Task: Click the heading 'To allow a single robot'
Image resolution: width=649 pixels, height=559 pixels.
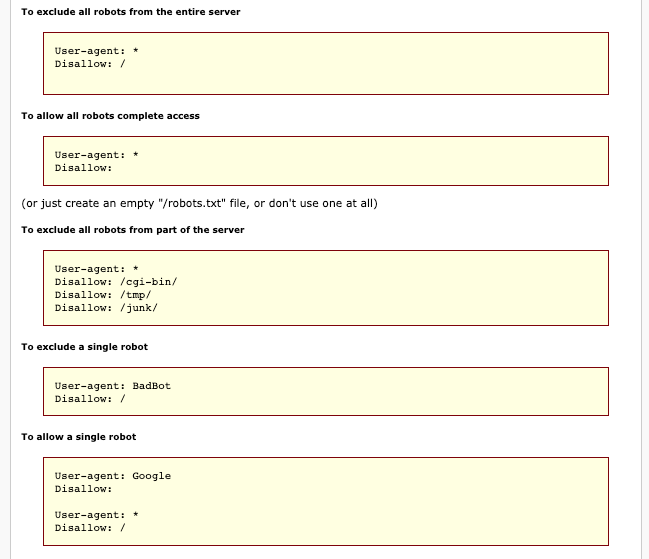Action: pos(79,437)
